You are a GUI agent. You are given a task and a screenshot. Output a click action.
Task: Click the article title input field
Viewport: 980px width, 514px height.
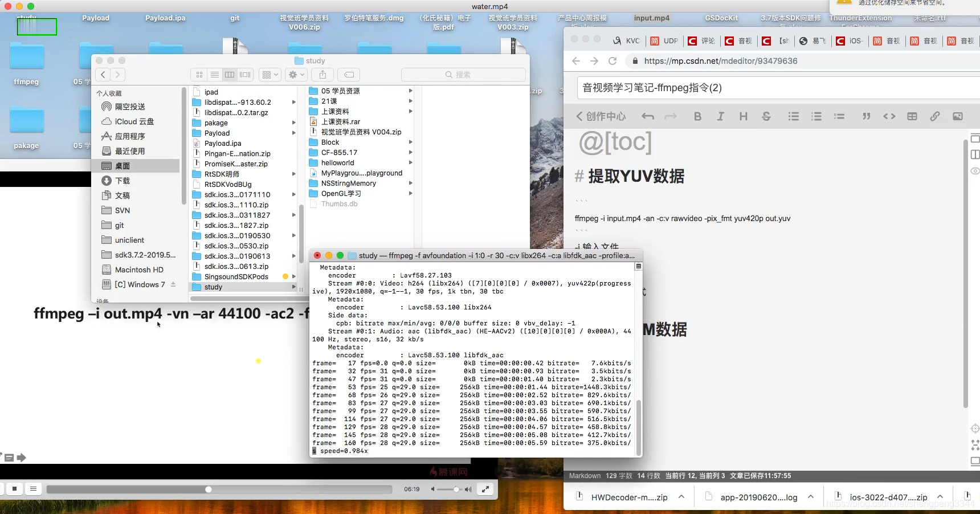(778, 88)
